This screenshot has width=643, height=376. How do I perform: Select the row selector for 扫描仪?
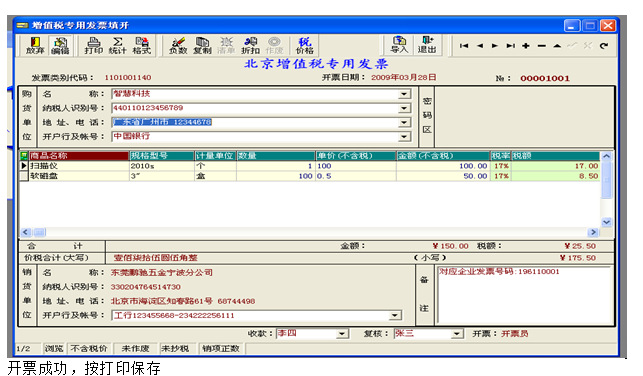pos(24,166)
